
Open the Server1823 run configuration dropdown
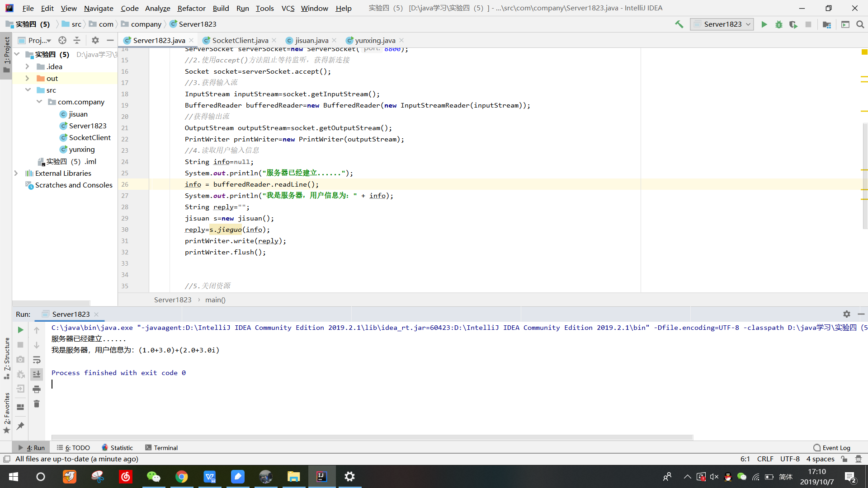point(722,24)
